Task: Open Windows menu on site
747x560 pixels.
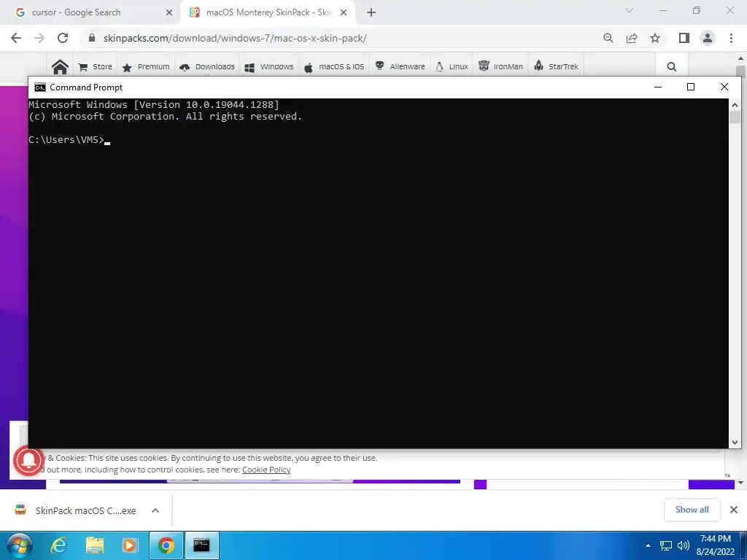Action: coord(269,66)
